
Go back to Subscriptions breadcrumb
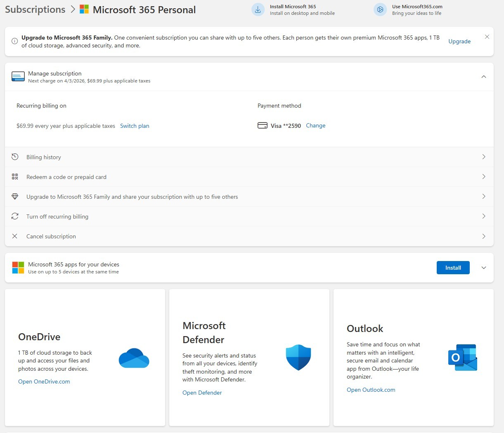point(35,9)
